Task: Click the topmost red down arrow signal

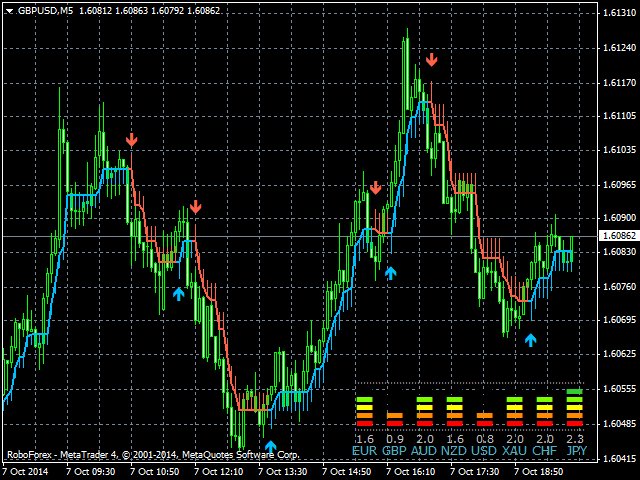Action: point(431,60)
